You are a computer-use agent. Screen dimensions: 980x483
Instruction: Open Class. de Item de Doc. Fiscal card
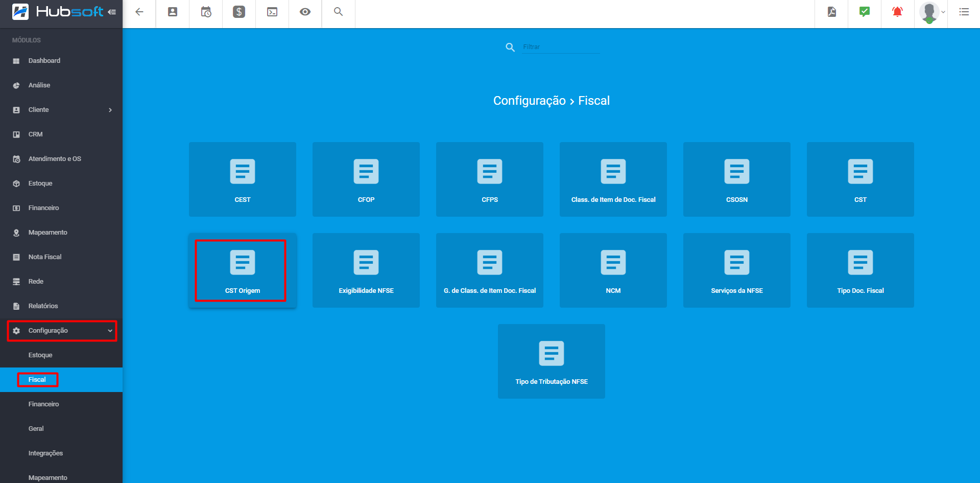point(613,179)
